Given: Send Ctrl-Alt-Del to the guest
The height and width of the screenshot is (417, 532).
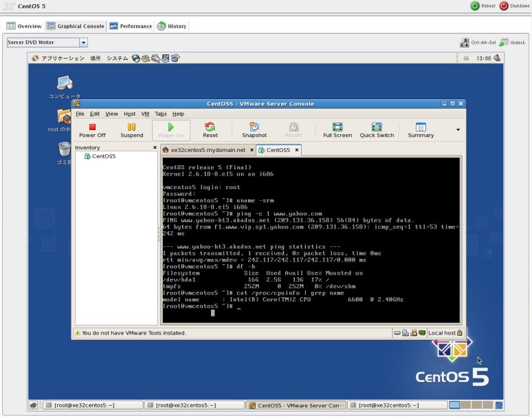Looking at the screenshot, I should pos(478,43).
